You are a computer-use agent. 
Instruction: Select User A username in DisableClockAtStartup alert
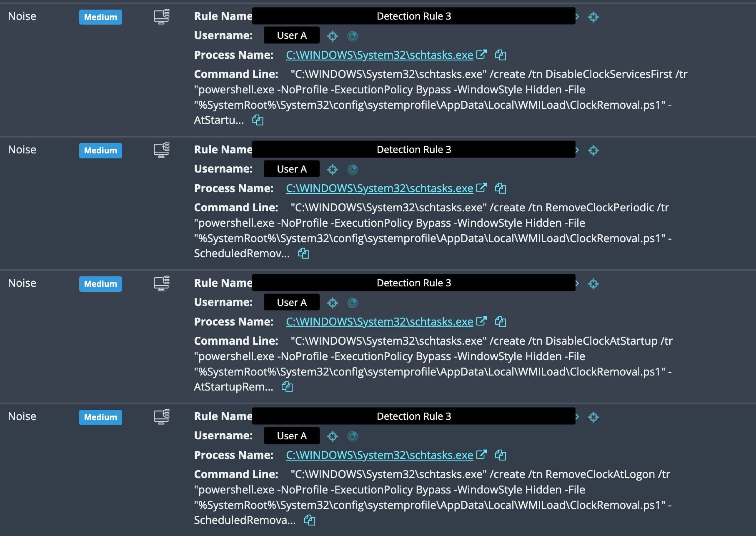click(x=291, y=303)
